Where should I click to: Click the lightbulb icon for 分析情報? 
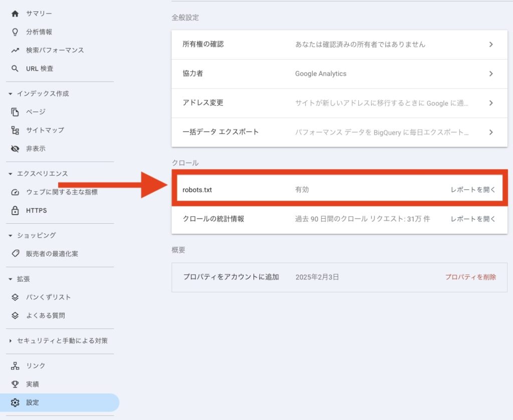click(15, 32)
